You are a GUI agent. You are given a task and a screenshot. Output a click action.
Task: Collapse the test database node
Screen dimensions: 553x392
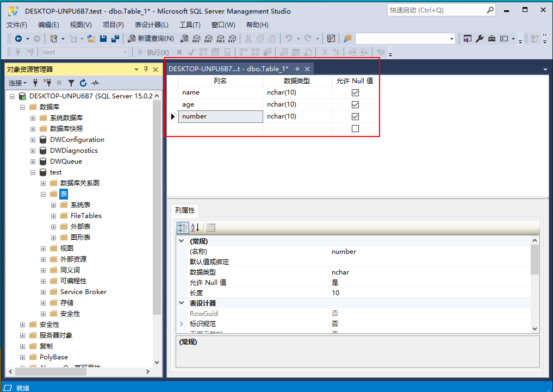coord(32,172)
